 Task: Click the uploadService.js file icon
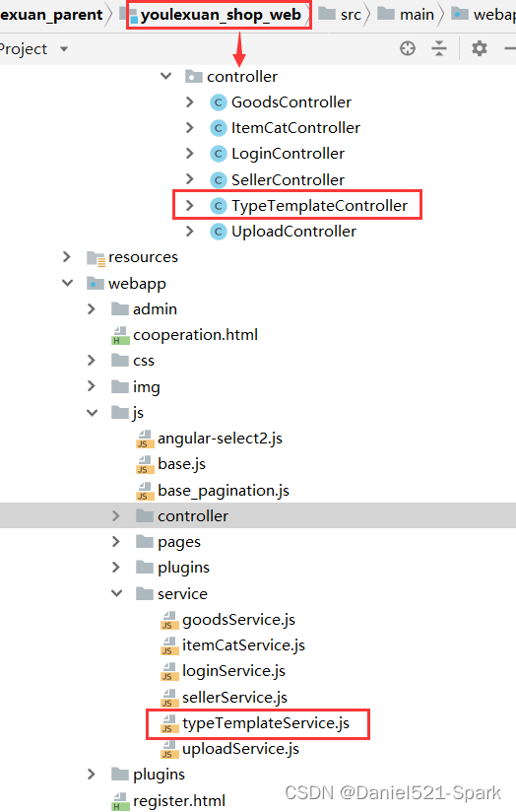coord(169,749)
